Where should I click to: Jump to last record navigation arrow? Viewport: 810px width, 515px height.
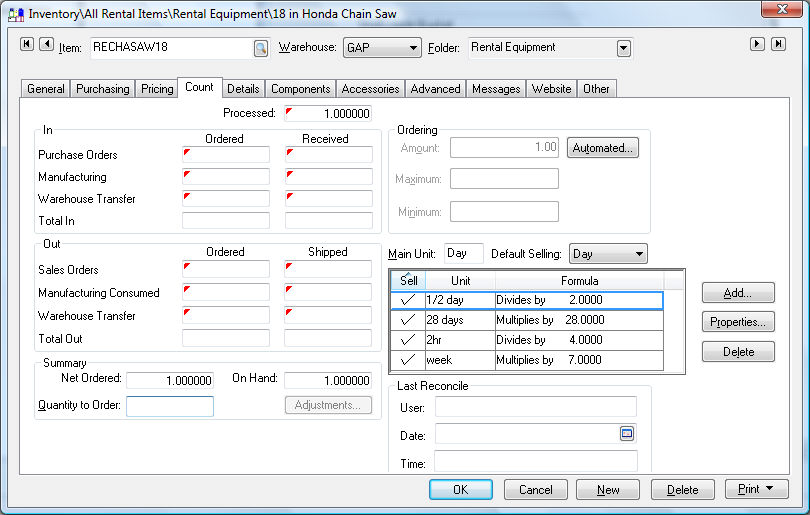tap(778, 45)
